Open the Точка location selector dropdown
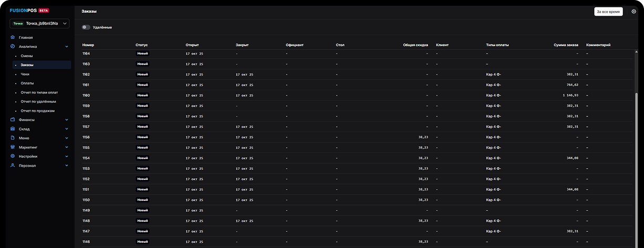The width and height of the screenshot is (644, 248). (x=39, y=24)
